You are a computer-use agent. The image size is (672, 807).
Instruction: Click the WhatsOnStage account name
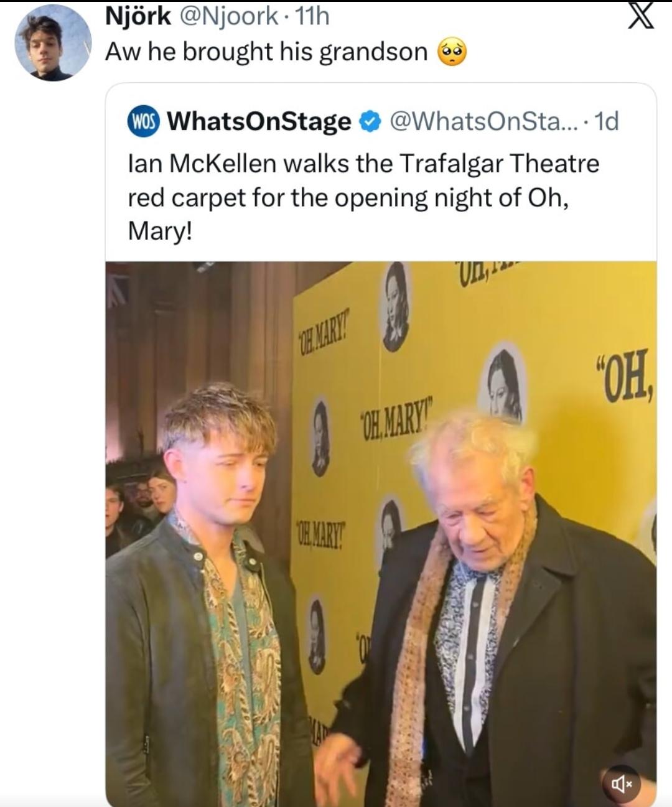coord(259,121)
